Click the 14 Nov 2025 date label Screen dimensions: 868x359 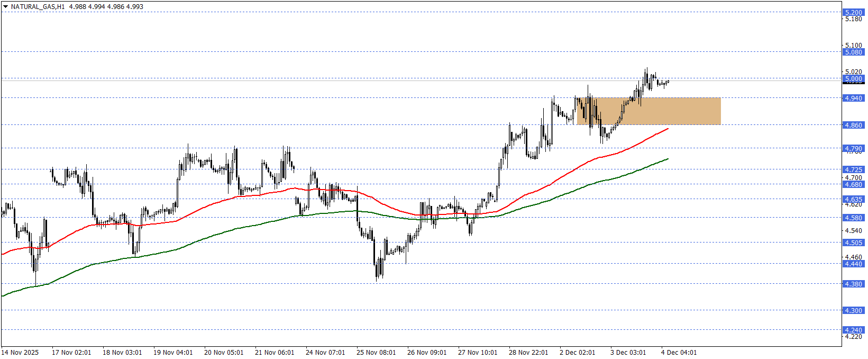[20, 353]
